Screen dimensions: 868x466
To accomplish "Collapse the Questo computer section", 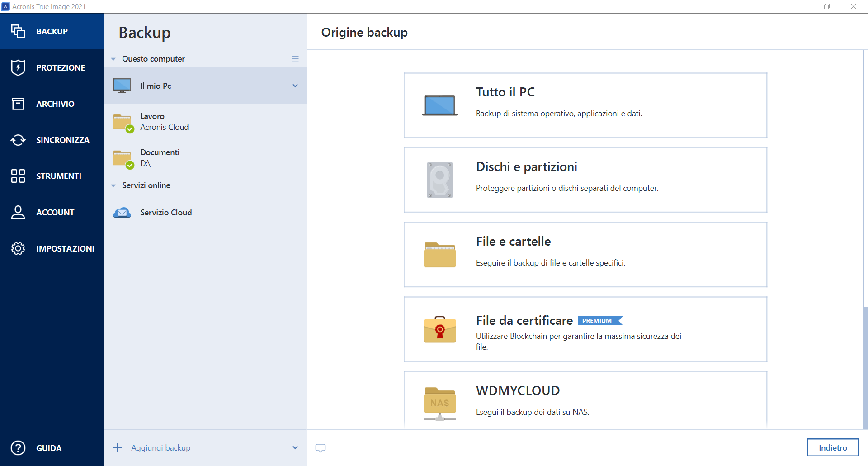I will coord(113,59).
